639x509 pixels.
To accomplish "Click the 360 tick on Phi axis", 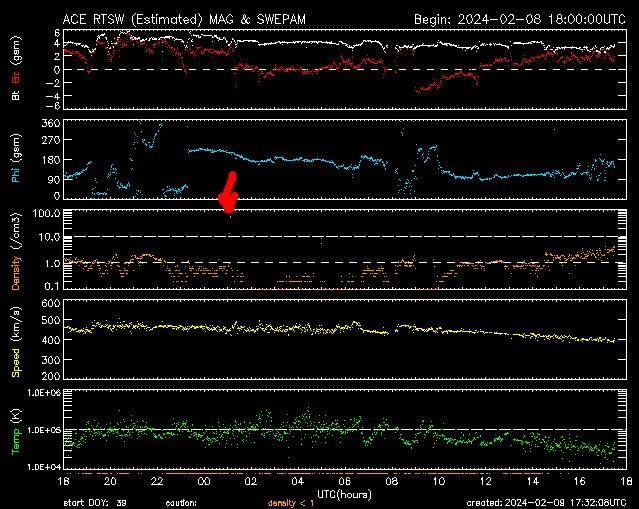I will (x=49, y=123).
